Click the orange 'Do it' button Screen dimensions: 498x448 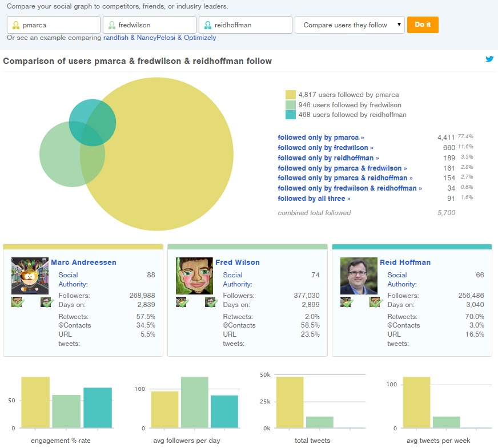click(423, 25)
